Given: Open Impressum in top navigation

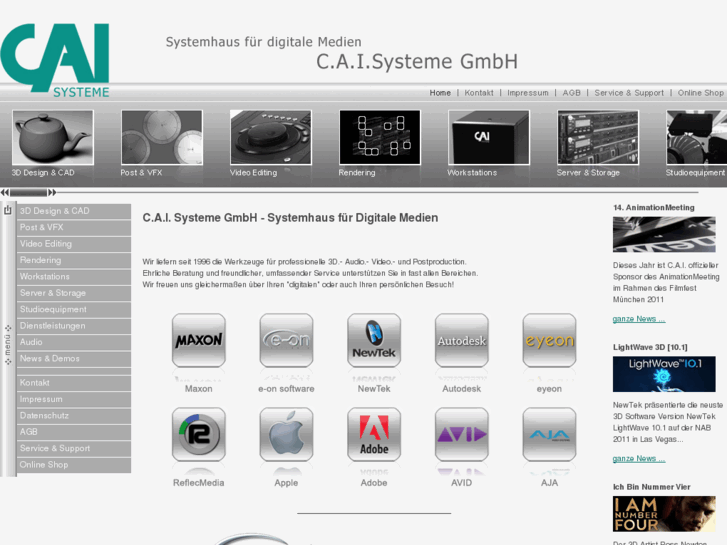Looking at the screenshot, I should [x=528, y=93].
